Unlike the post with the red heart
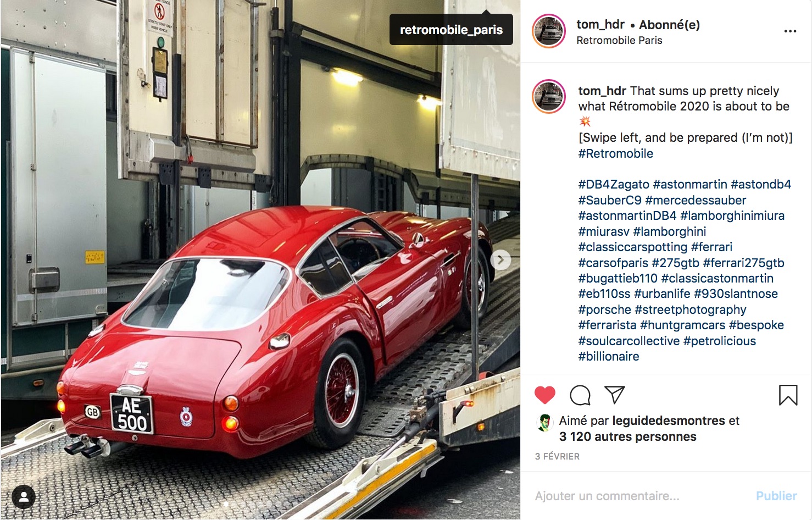 545,395
